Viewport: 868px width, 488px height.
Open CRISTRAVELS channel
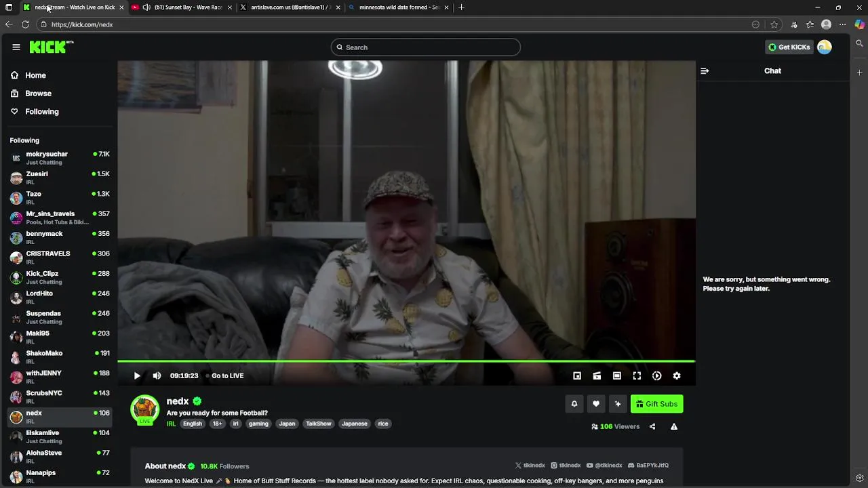click(60, 258)
